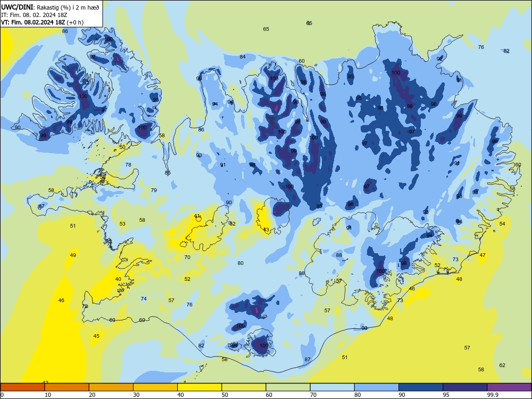Click the 'VT: Fim. 08.02.2024 18Z (+0 h)' line
532x399 pixels.
[42, 22]
